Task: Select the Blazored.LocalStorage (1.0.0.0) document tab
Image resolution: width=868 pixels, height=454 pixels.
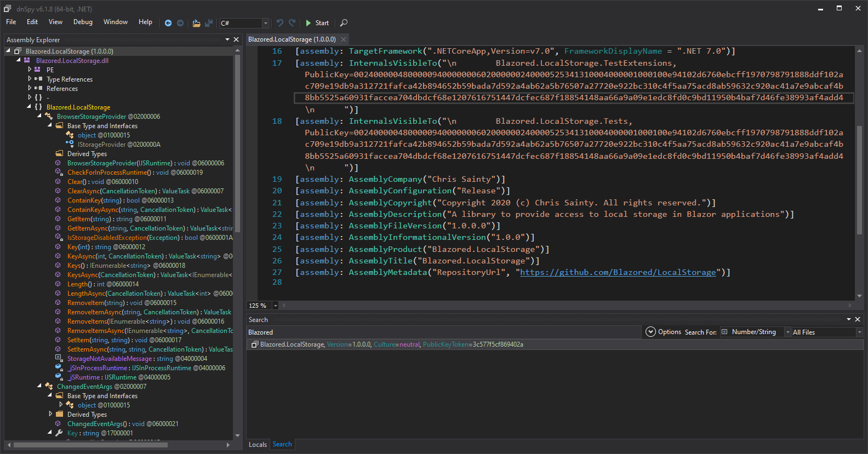Action: 292,39
